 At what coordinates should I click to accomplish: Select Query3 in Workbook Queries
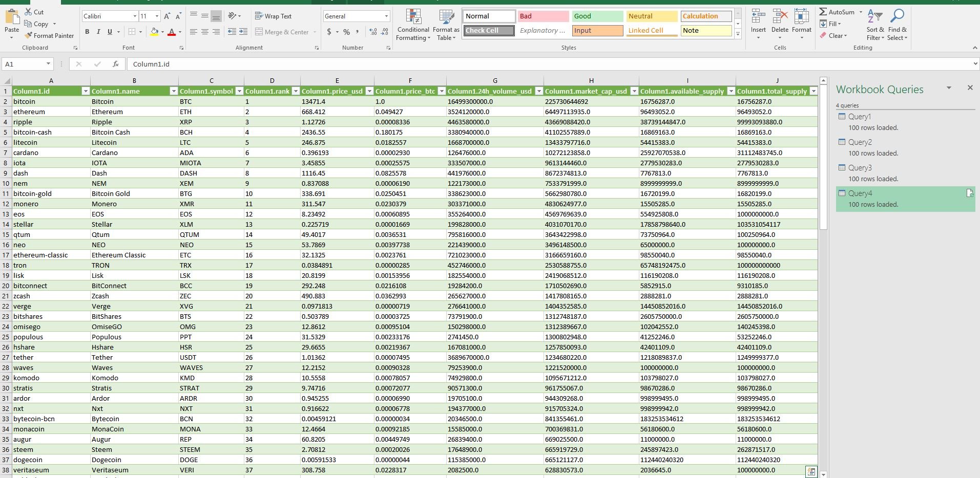[905, 173]
